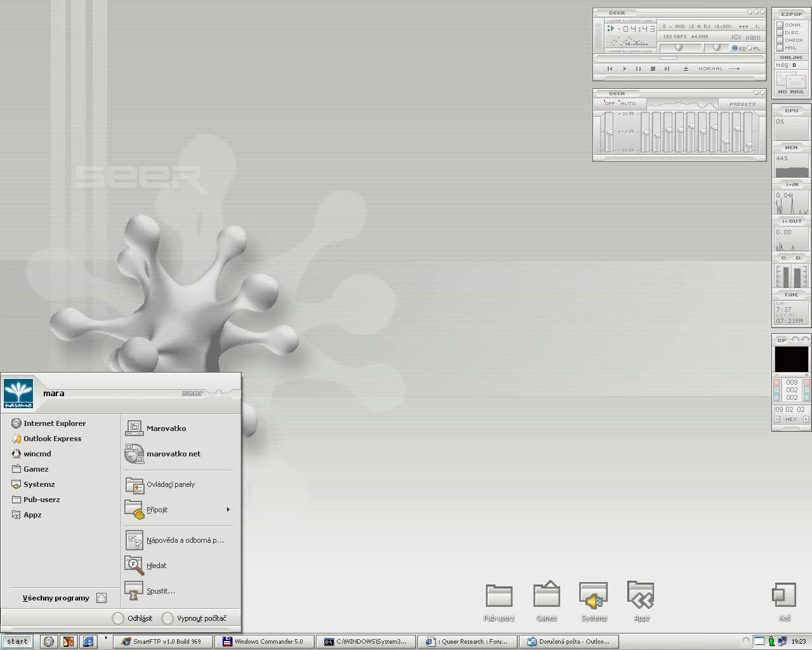812x650 pixels.
Task: Switch to SmartFTP v1.0 Build 969 taskbar item
Action: click(163, 642)
